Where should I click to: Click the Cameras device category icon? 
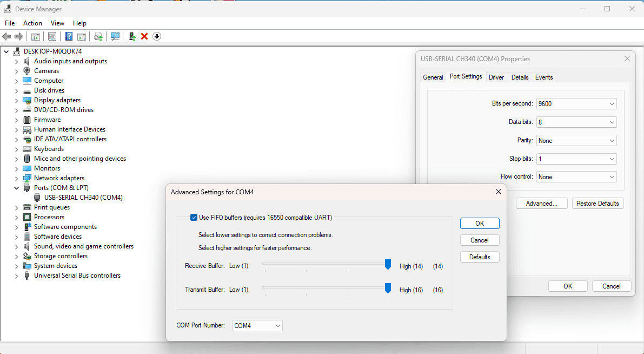pos(27,71)
